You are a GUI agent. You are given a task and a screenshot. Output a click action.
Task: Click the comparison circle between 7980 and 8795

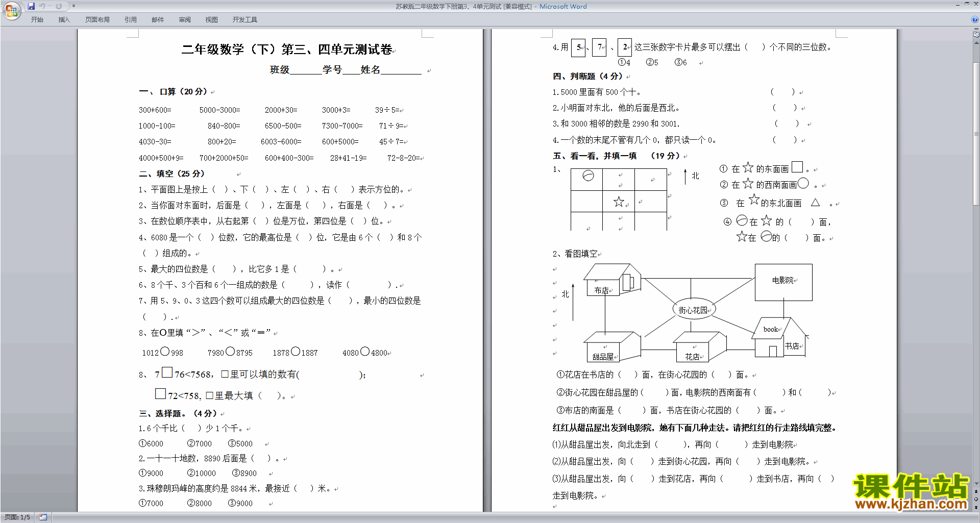[x=230, y=351]
